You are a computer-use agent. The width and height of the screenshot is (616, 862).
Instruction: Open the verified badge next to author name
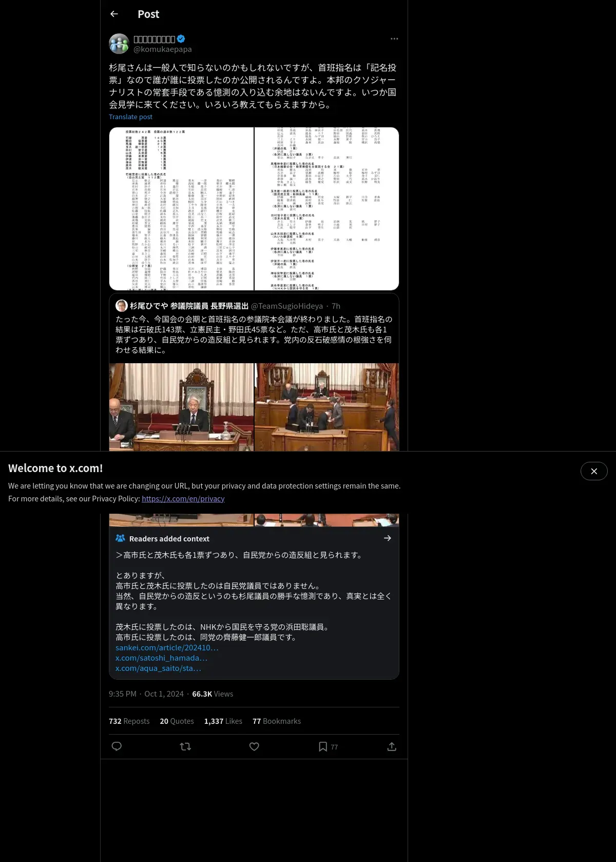[x=181, y=39]
